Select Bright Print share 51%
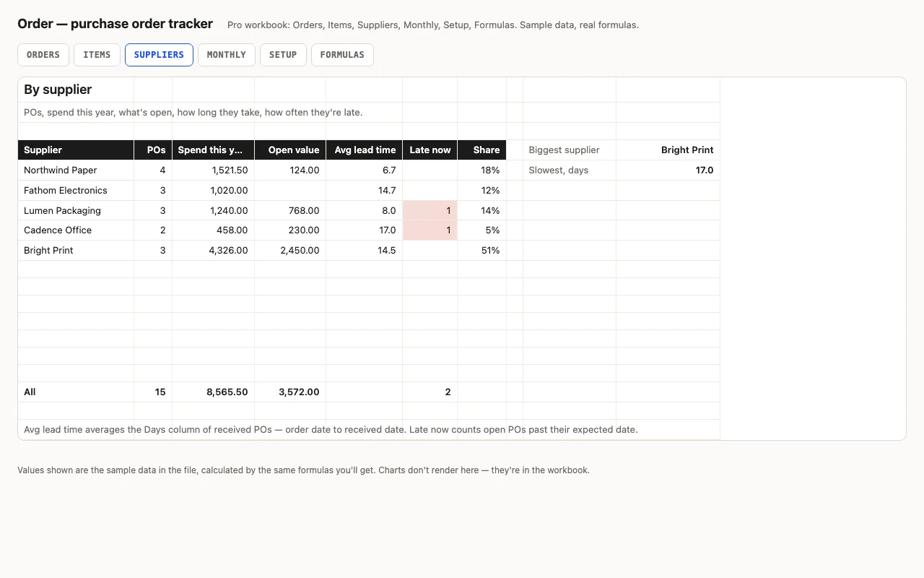924x578 pixels. coord(481,251)
